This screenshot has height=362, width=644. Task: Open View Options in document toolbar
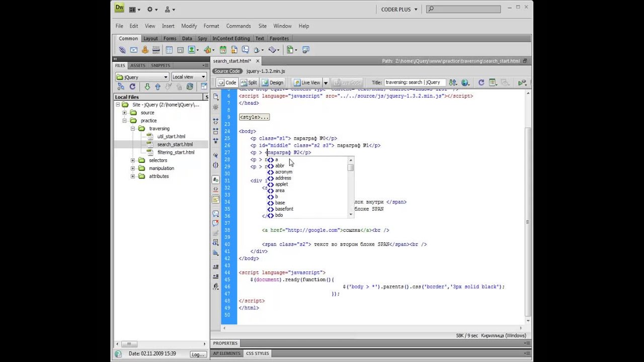click(x=493, y=82)
